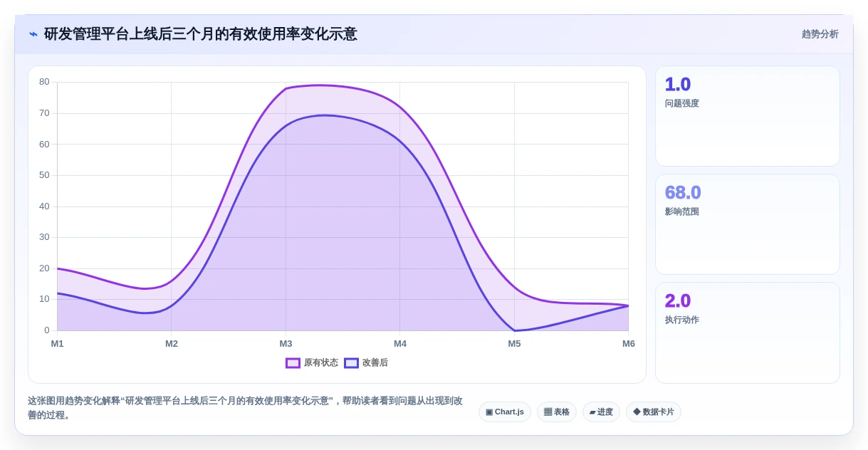Click the chart title 研发管理平台上线后三个月的有效使用率变化示意

tap(201, 34)
